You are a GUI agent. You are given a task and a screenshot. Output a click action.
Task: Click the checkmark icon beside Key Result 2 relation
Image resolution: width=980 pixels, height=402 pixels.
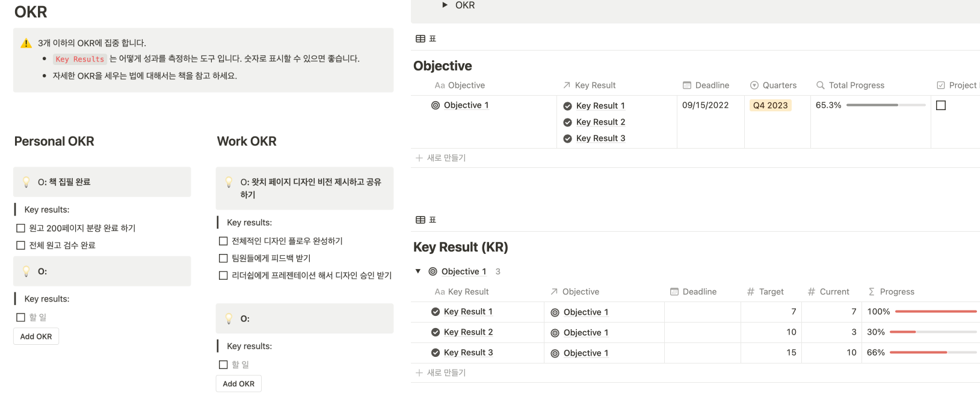pyautogui.click(x=567, y=122)
